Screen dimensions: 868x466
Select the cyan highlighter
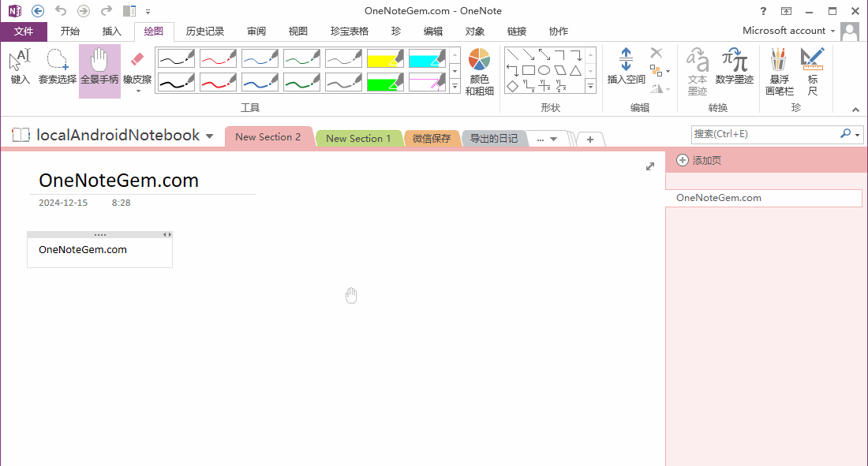[427, 58]
